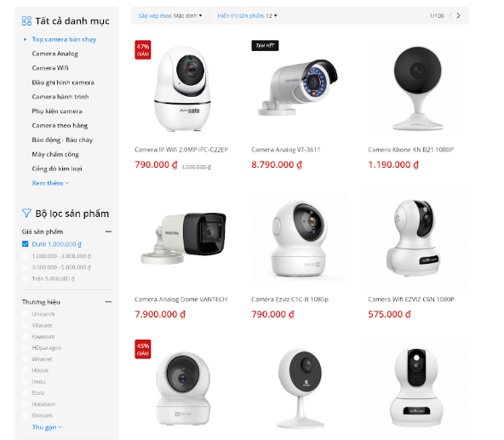Click the 45% GIẢM discount badge
The image size is (504, 440).
[x=143, y=349]
